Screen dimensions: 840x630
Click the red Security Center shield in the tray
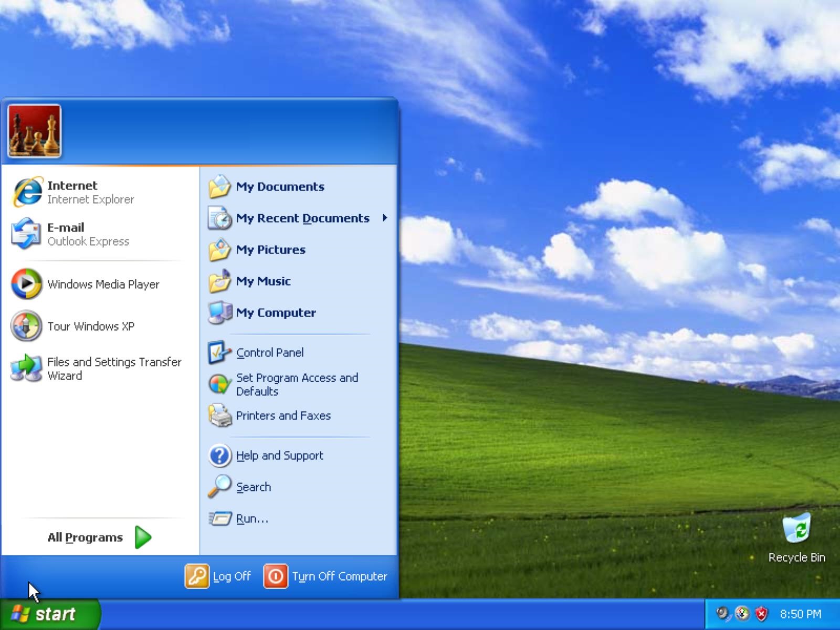(761, 613)
